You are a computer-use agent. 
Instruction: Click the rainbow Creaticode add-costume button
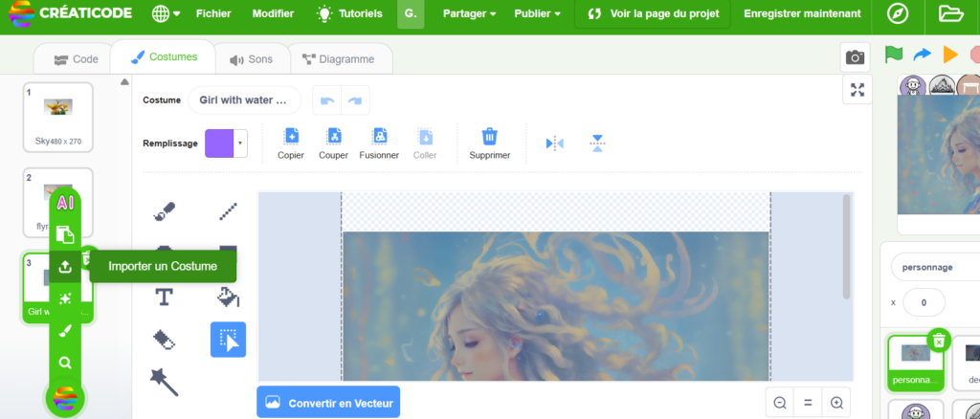(65, 398)
